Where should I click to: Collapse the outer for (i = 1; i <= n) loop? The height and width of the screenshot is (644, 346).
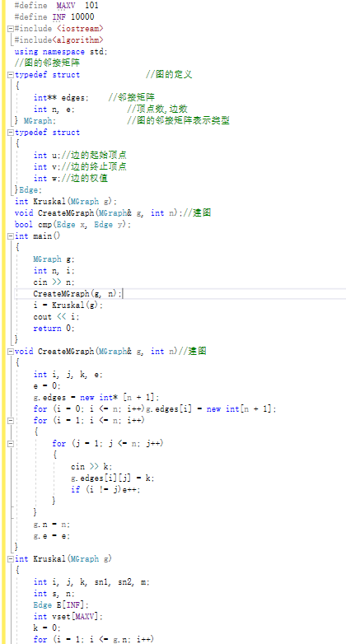10,421
